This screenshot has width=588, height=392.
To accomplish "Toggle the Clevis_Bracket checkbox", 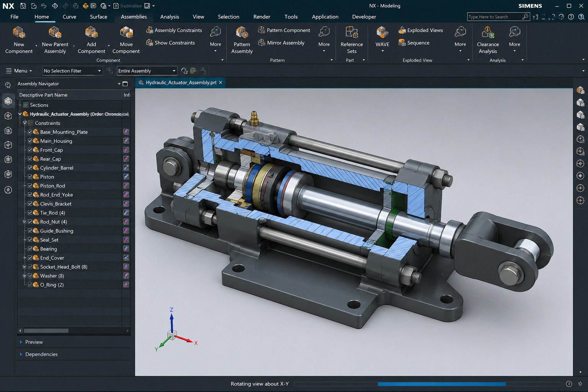I will 30,204.
